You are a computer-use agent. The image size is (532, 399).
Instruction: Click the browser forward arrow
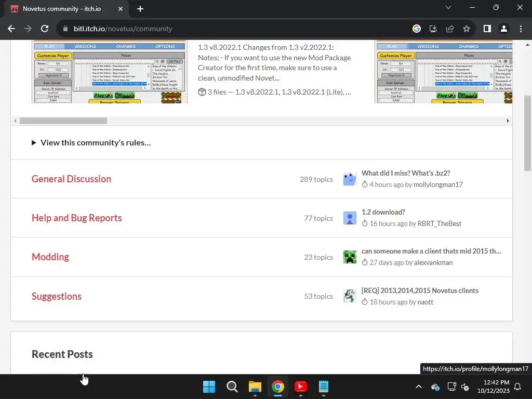28,29
